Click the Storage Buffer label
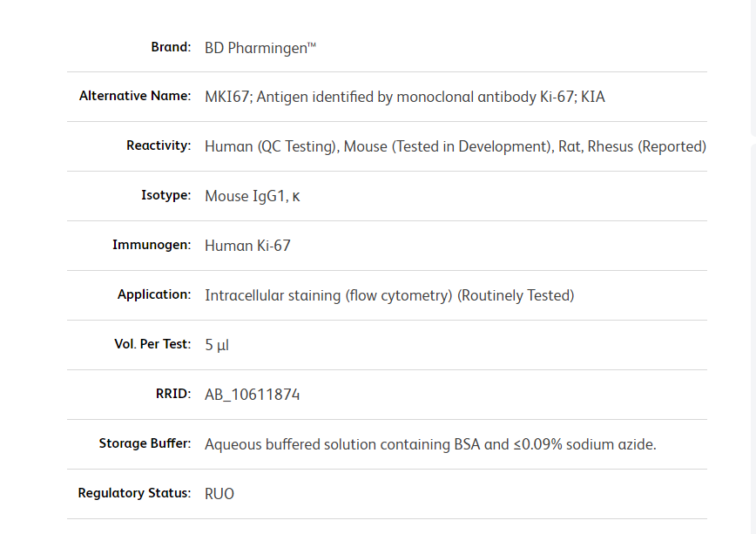This screenshot has width=756, height=534. point(145,443)
